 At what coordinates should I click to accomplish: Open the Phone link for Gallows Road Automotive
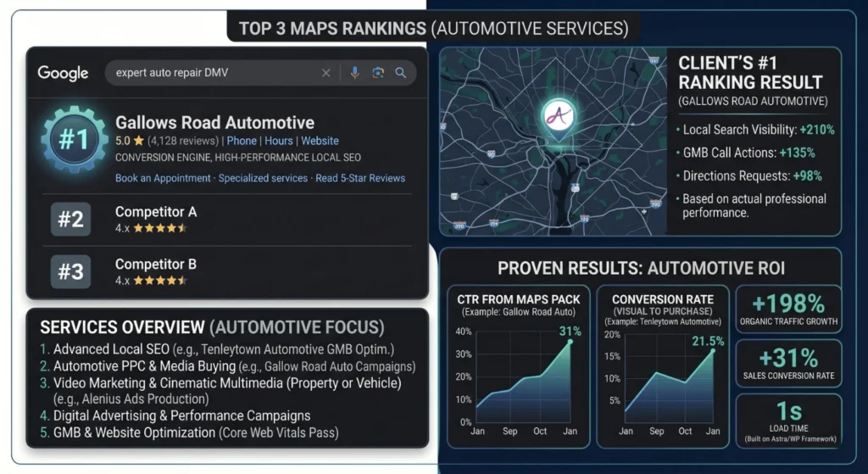click(x=242, y=141)
